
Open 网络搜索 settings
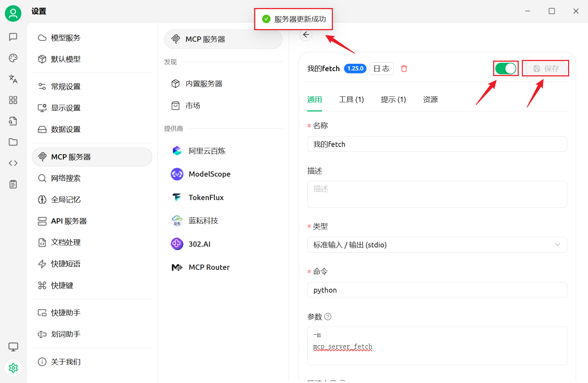(x=92, y=178)
